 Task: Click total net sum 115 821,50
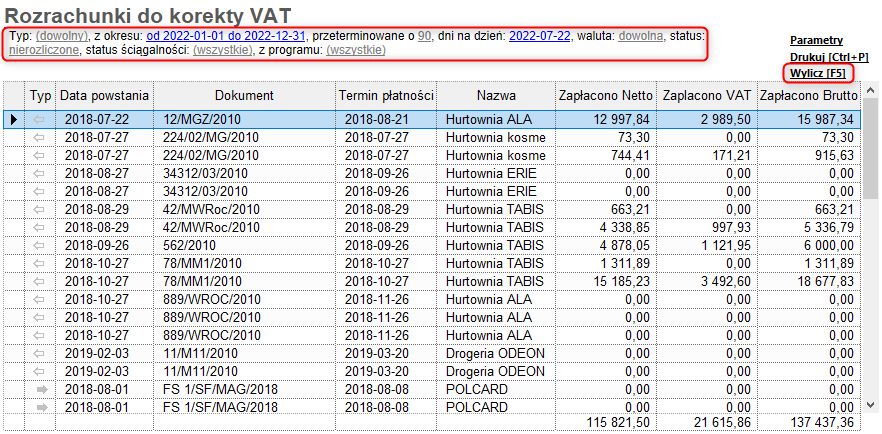coord(619,422)
